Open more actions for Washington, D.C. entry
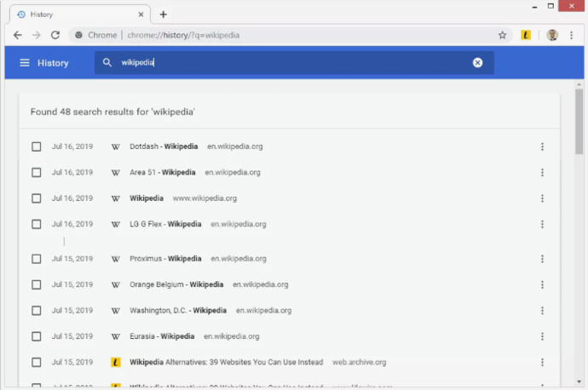This screenshot has height=390, width=588. click(x=542, y=311)
